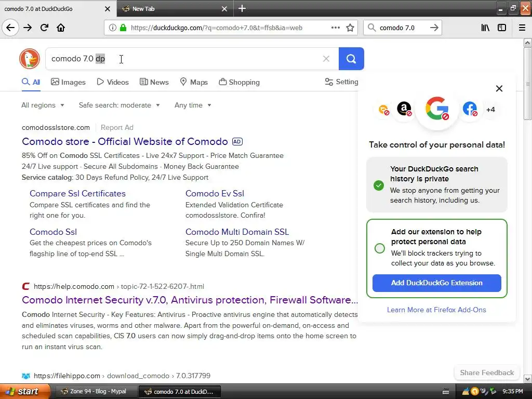
Task: Open the Comodo Ev Ssl link
Action: click(x=215, y=193)
